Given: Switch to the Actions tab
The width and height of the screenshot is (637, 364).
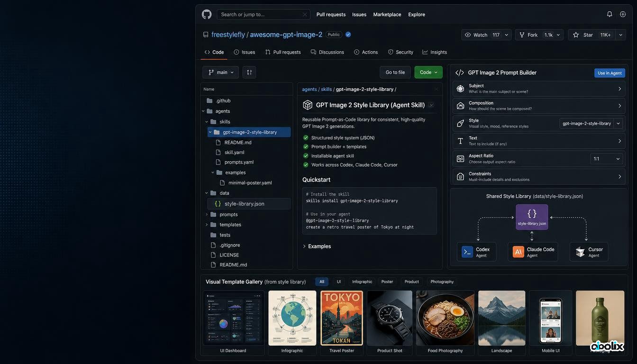Looking at the screenshot, I should click(366, 52).
